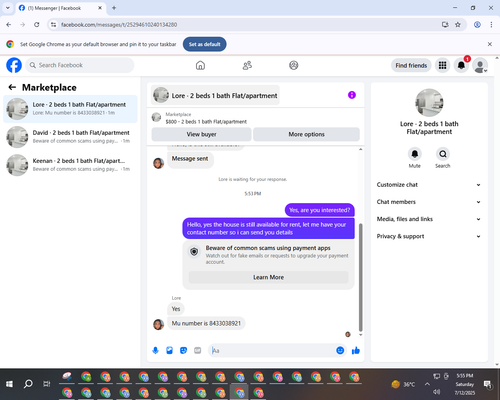This screenshot has width=500, height=400.
Task: Choose a GIF icon
Action: [198, 350]
